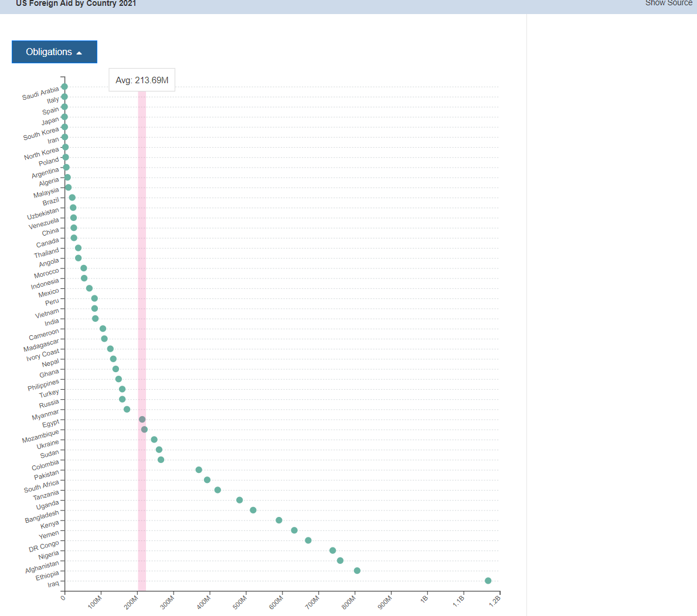This screenshot has height=616, width=697.
Task: Click the North Korea axis label
Action: pos(42,154)
